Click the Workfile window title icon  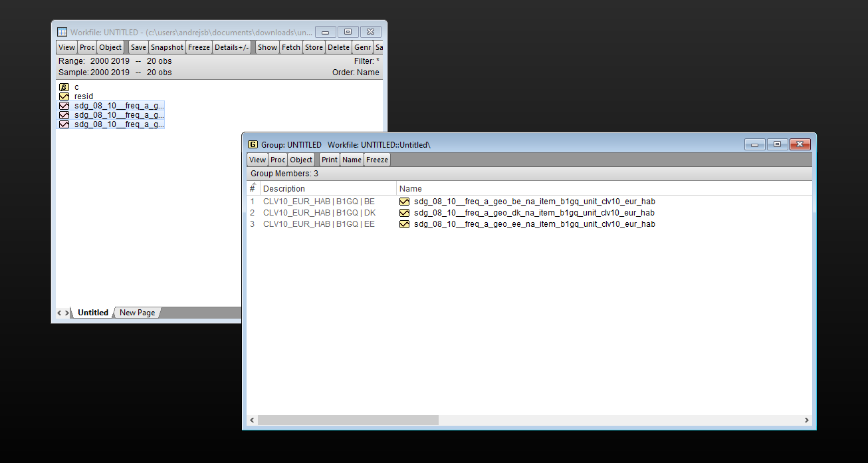tap(62, 32)
